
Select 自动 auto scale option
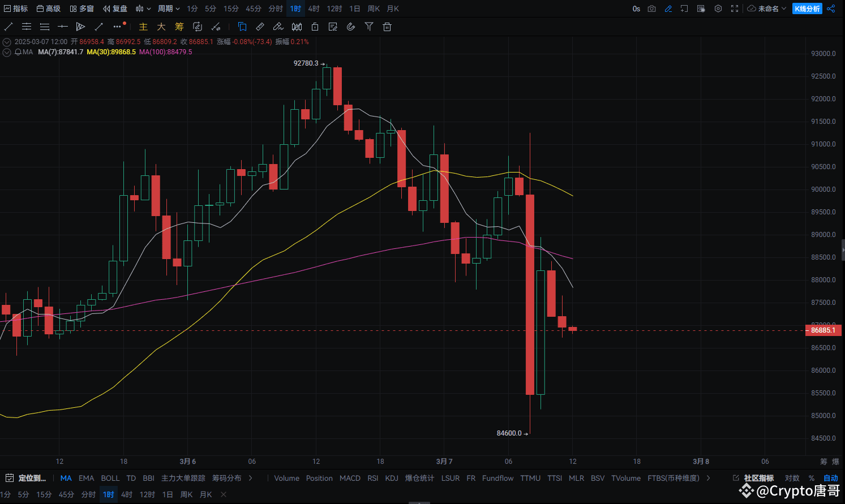[x=831, y=478]
